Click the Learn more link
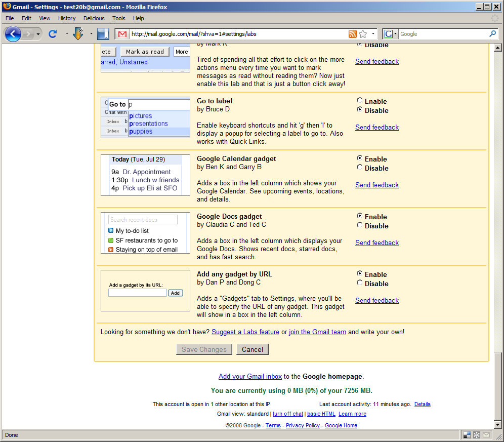The image size is (504, 442). [x=352, y=414]
